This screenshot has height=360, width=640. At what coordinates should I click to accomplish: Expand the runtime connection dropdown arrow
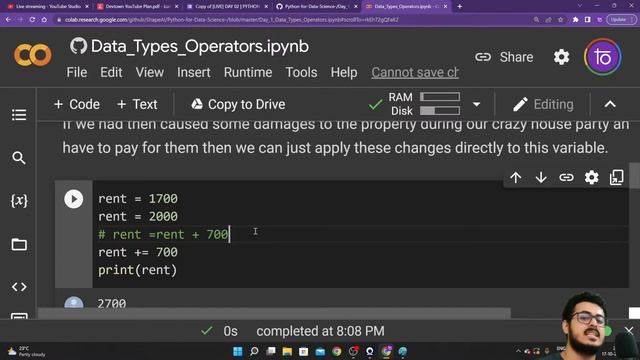point(476,104)
